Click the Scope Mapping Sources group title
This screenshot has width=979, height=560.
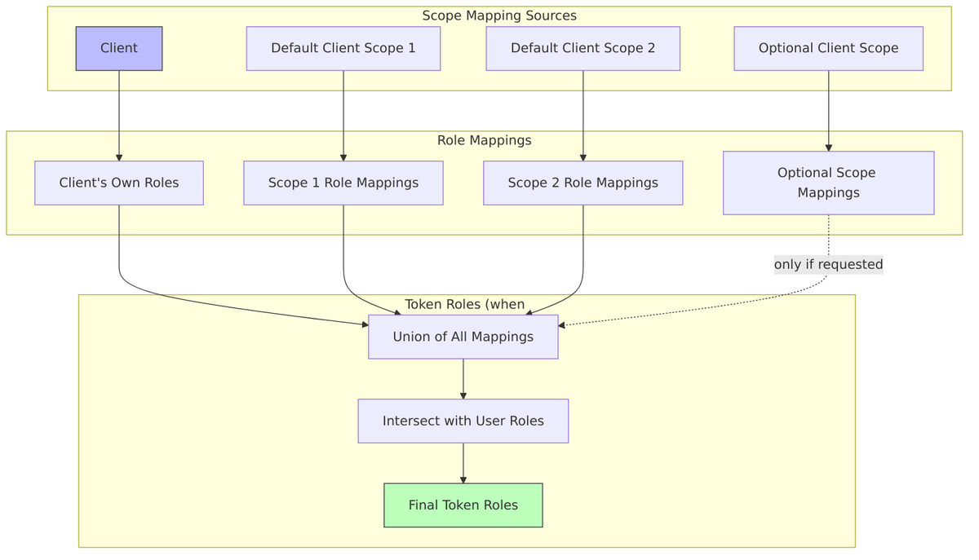click(x=499, y=15)
